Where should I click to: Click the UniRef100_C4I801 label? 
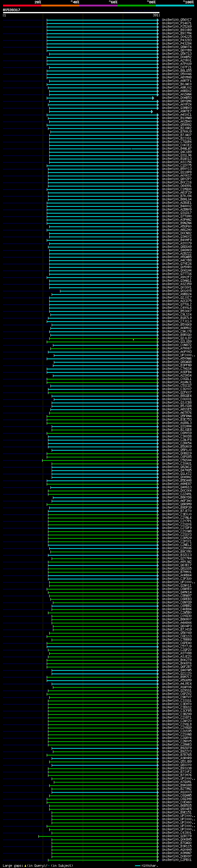177,833
